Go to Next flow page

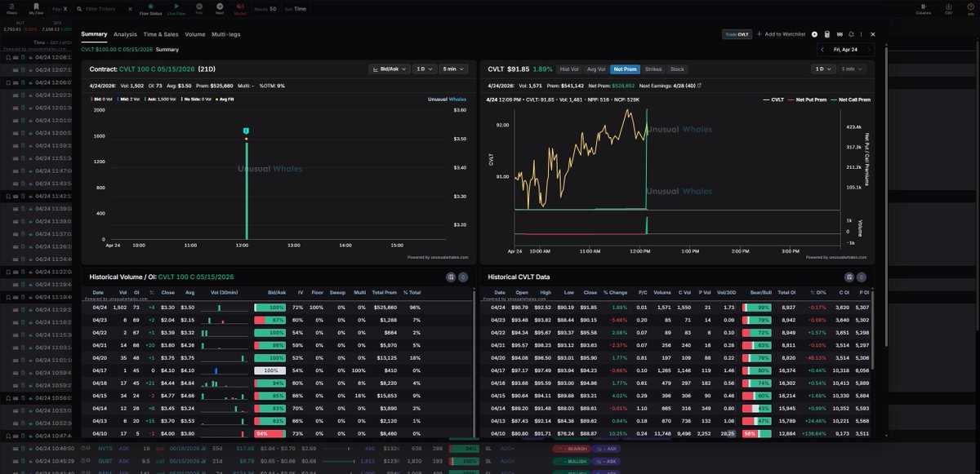click(x=220, y=9)
